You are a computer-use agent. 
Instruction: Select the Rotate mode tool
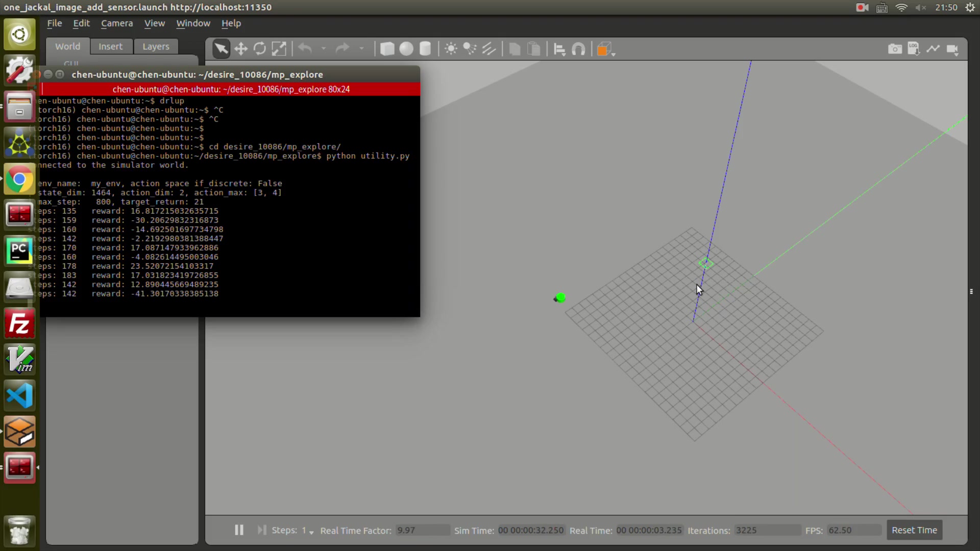click(x=260, y=49)
